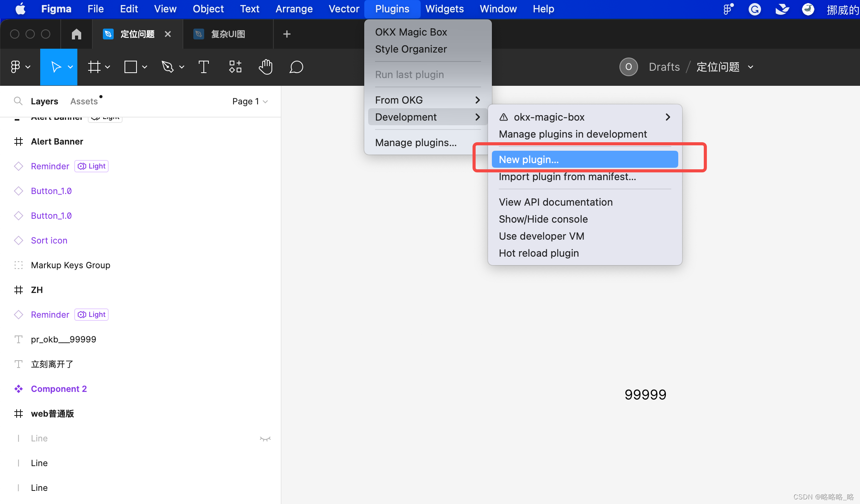Click the user avatar O icon
860x504 pixels.
tap(629, 67)
